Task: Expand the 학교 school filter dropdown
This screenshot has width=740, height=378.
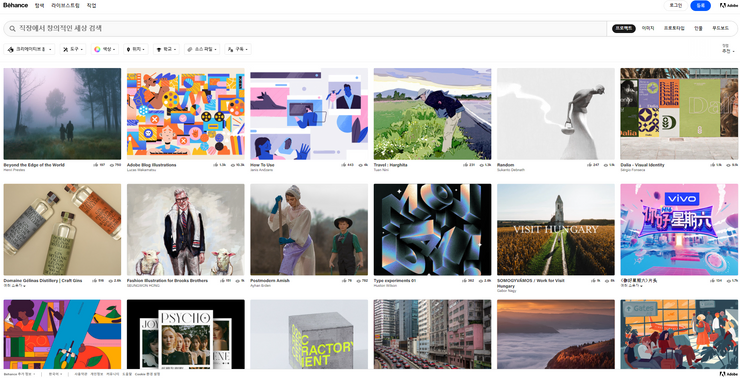Action: click(x=166, y=49)
